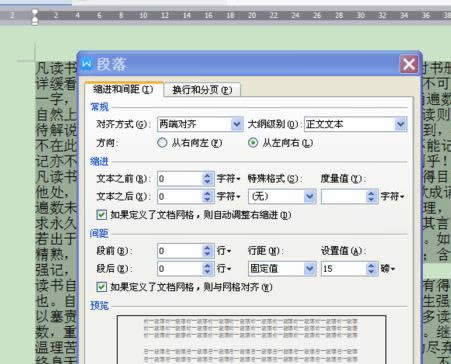The width and height of the screenshot is (451, 364).
Task: Decrease the 段后 spacing with the spinner's down arrow
Action: tap(207, 272)
